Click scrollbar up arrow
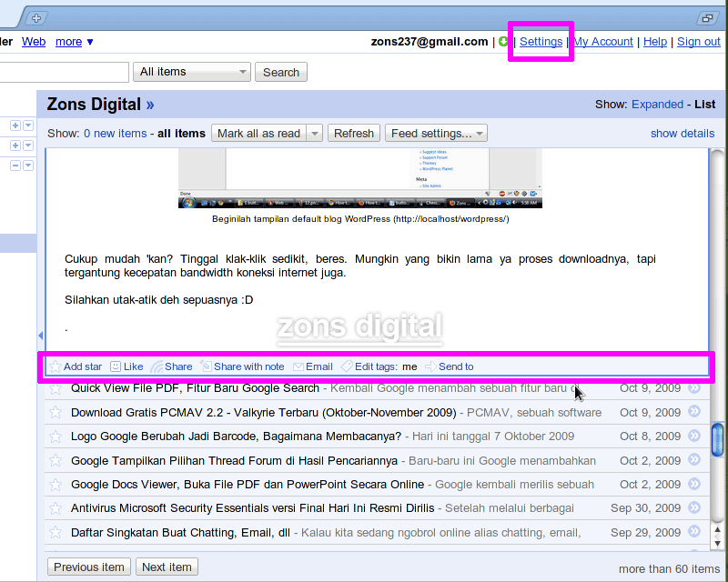 point(717,530)
